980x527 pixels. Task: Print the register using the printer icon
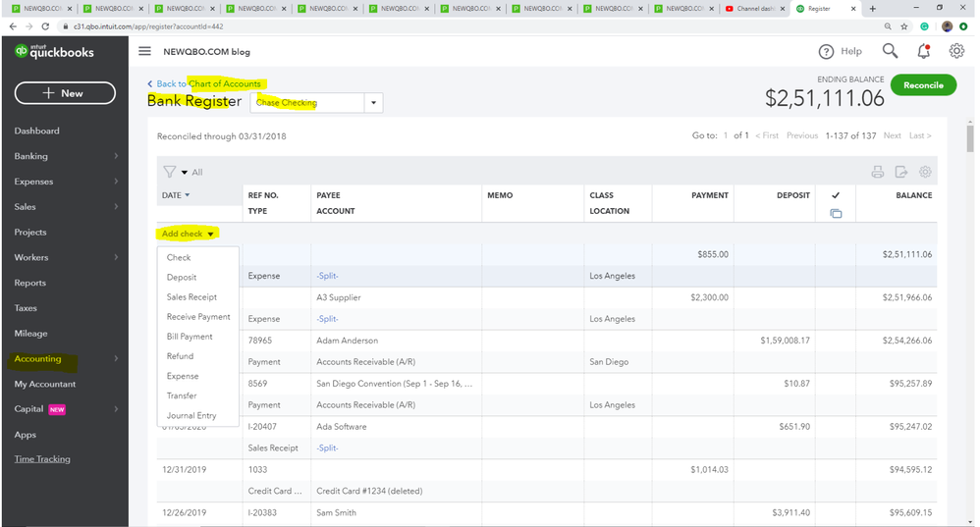(x=878, y=172)
